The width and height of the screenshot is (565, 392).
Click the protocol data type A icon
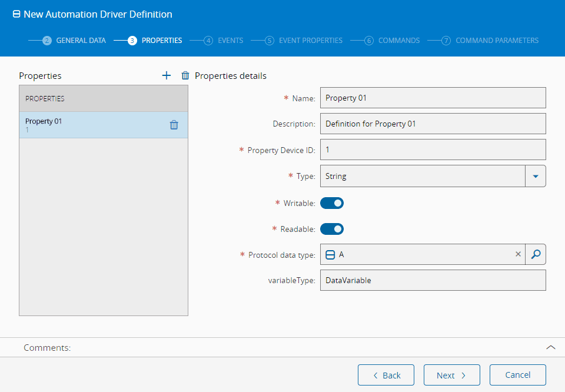click(x=330, y=254)
